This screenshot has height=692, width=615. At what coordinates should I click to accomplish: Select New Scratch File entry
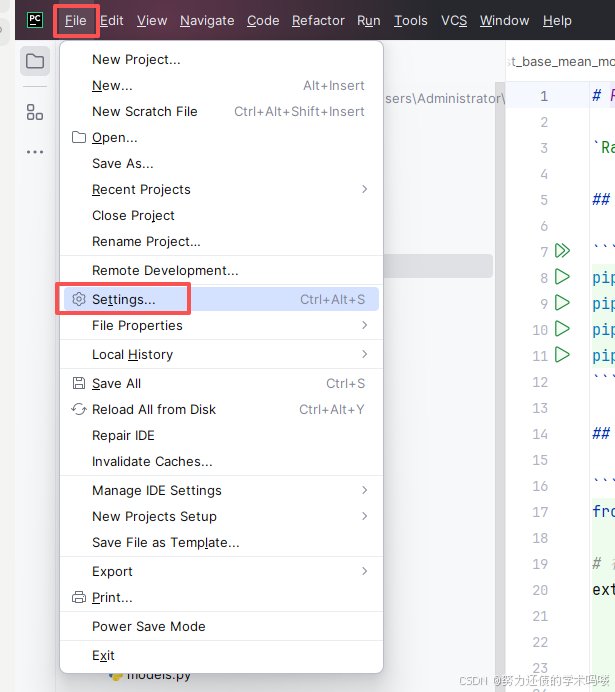tap(221, 112)
